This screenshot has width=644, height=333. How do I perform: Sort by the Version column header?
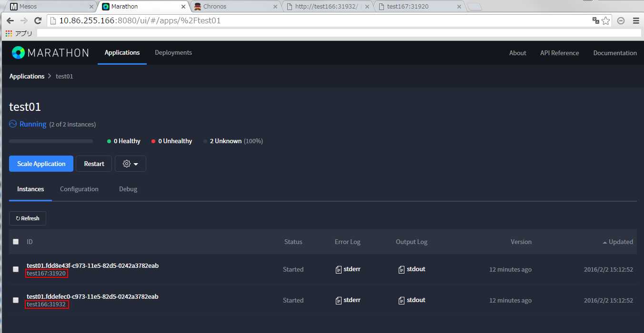click(x=521, y=242)
